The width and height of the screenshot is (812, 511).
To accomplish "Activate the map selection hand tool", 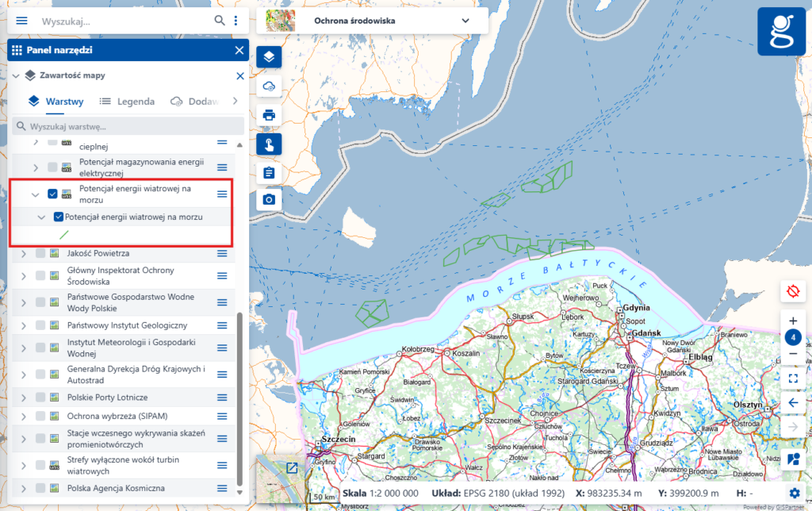I will [x=269, y=144].
